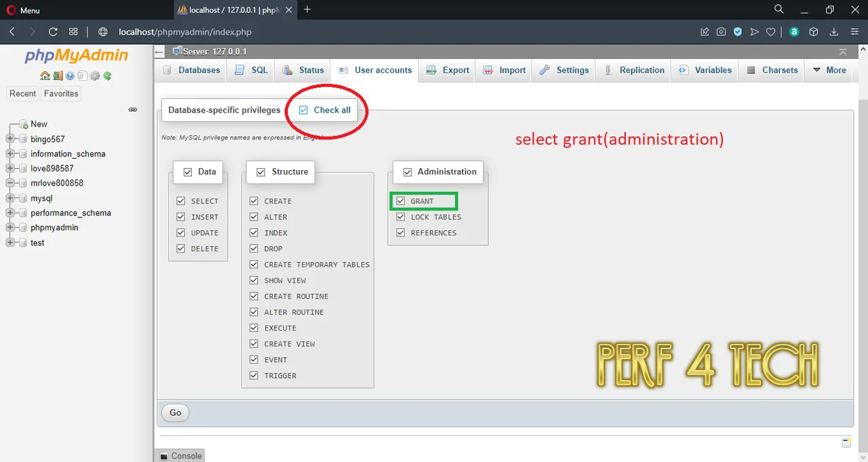The image size is (868, 462).
Task: Open phpMyAdmin documentation help icon
Action: tap(70, 76)
